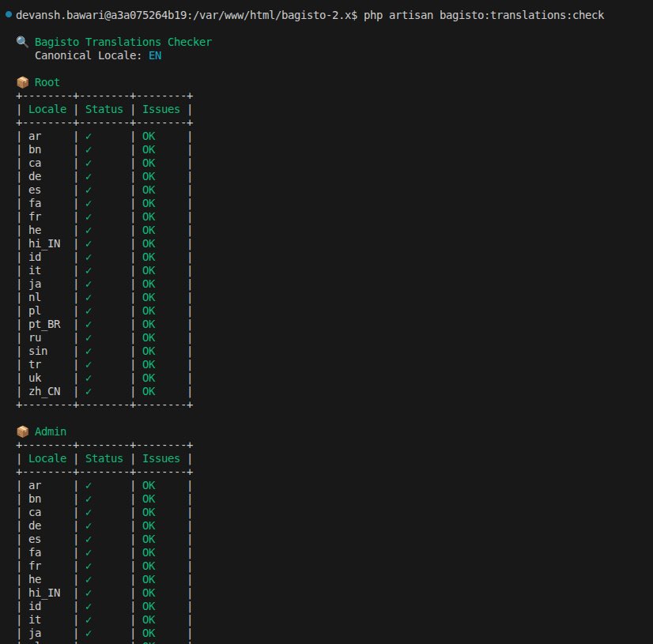Click the package emoji next to Admin
Image resolution: width=653 pixels, height=644 pixels.
pos(22,431)
